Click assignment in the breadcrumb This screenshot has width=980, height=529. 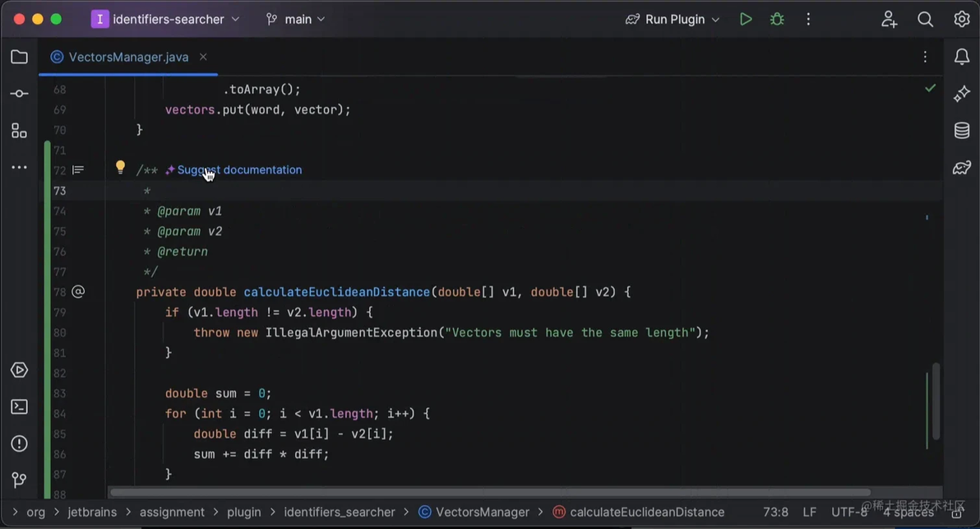[172, 512]
